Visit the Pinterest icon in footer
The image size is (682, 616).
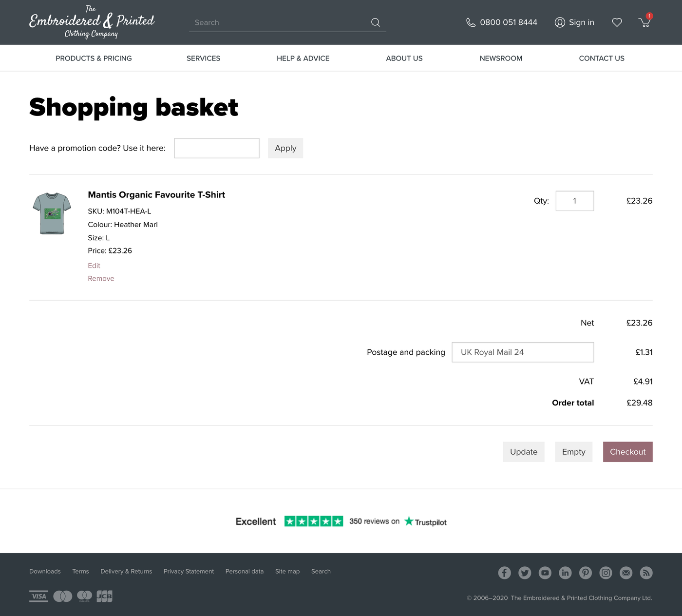(x=585, y=573)
